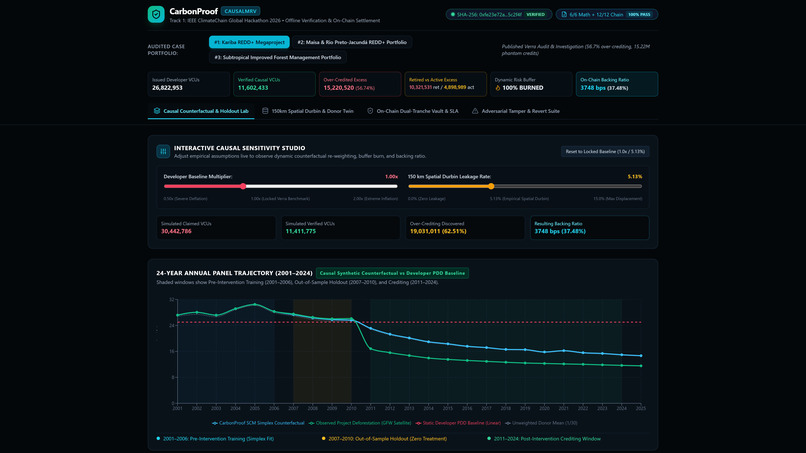Click the Dynamic Risk Buffer card
Viewport: 806px width, 453px height.
point(531,84)
